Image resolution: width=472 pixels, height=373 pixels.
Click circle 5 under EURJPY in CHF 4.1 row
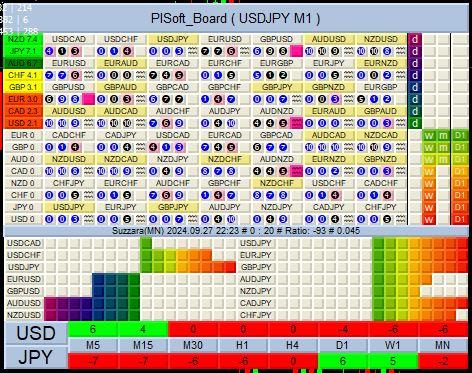(335, 75)
